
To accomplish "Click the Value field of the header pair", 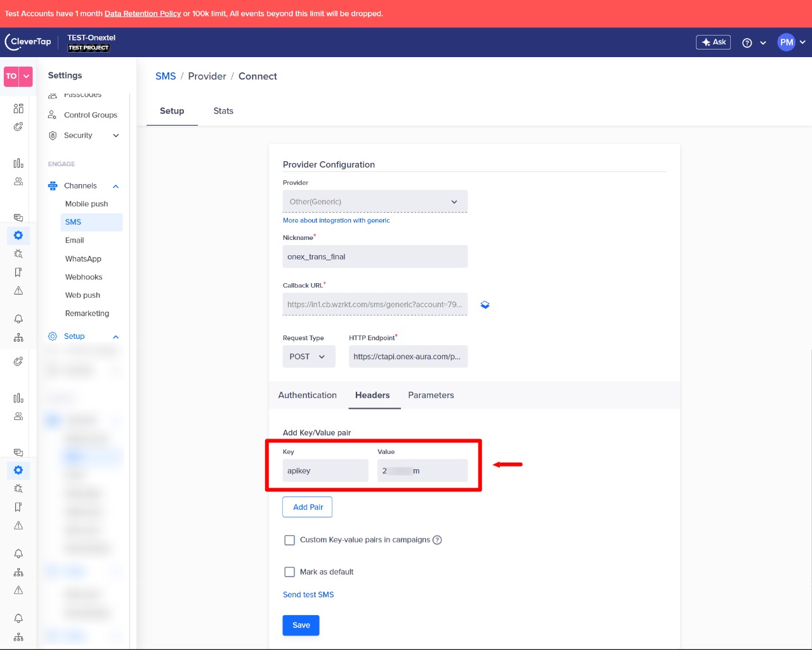I will pyautogui.click(x=422, y=471).
